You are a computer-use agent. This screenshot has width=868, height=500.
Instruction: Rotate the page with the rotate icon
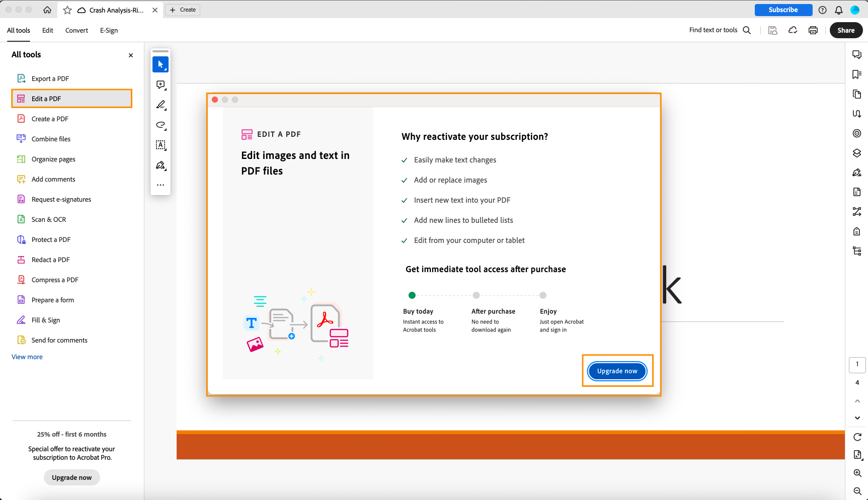click(x=857, y=437)
